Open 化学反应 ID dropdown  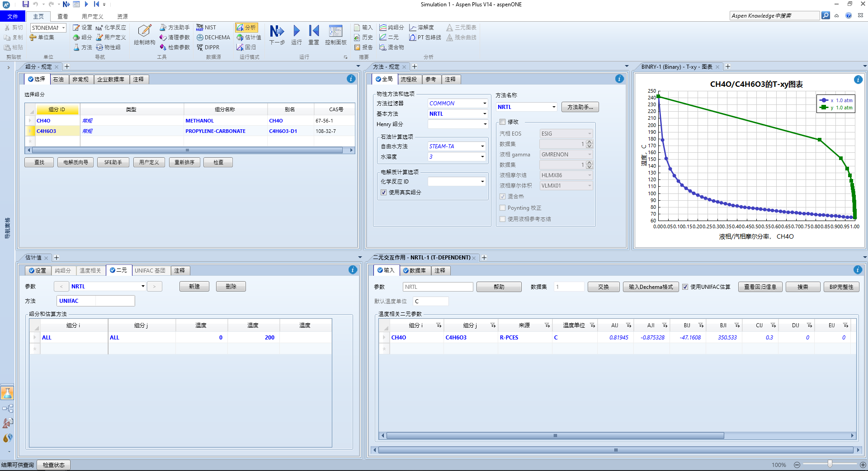pos(482,182)
